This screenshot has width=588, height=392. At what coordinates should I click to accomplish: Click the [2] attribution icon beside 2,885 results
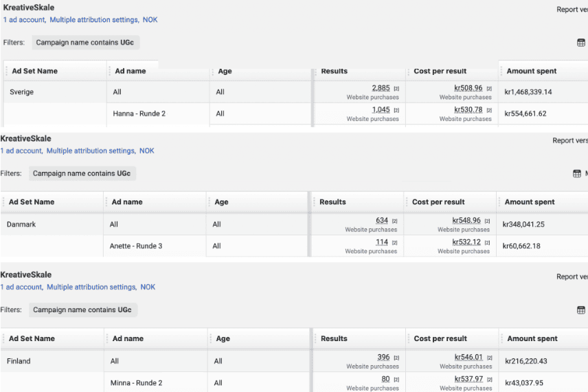tap(396, 89)
